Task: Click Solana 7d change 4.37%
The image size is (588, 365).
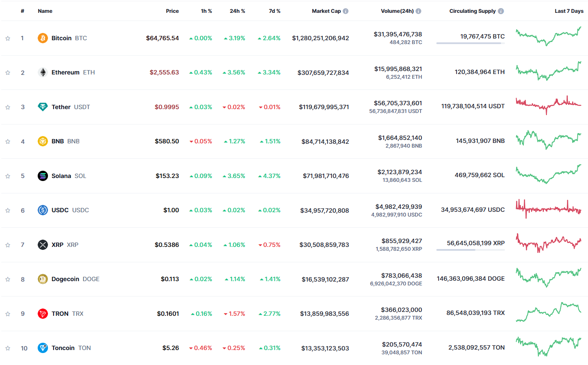Action: pos(269,176)
